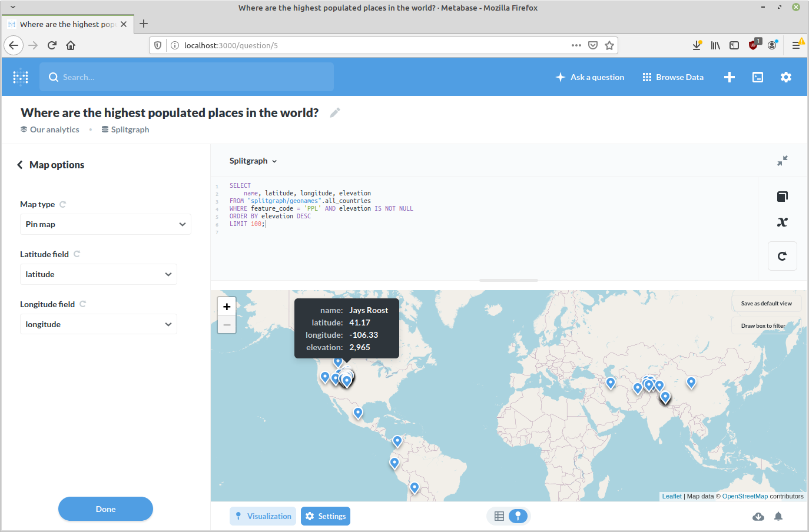Reset Latitude field setting icon
809x532 pixels.
(x=77, y=254)
